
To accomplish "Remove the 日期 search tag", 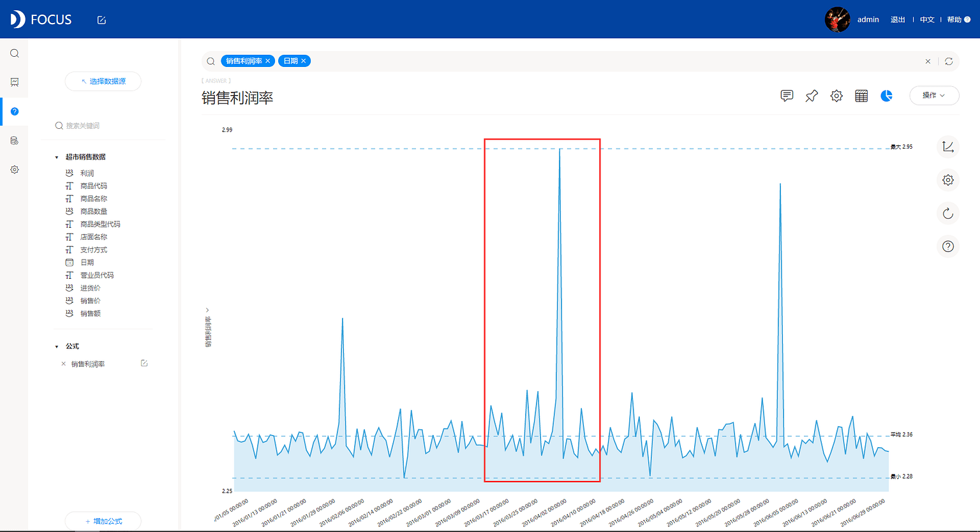I will 304,61.
